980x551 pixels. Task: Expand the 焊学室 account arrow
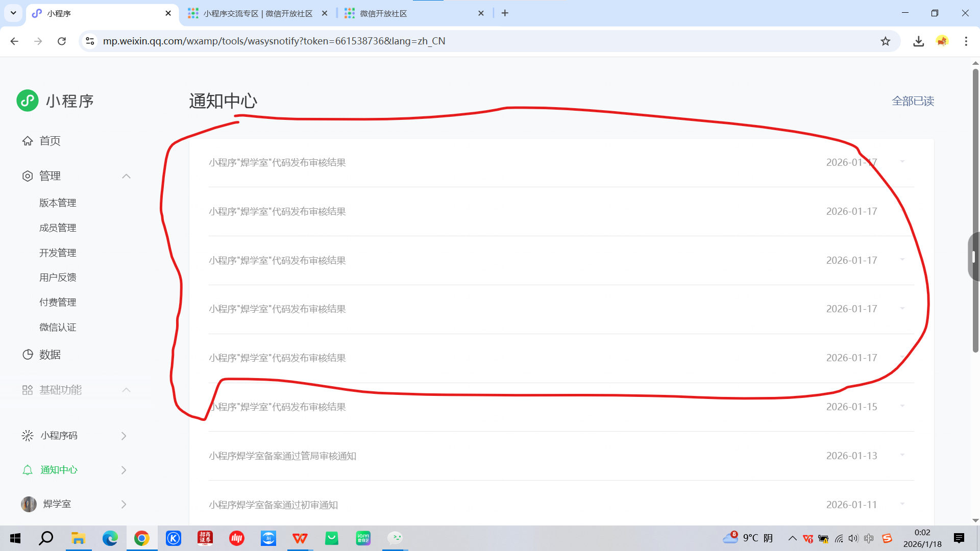pyautogui.click(x=124, y=504)
